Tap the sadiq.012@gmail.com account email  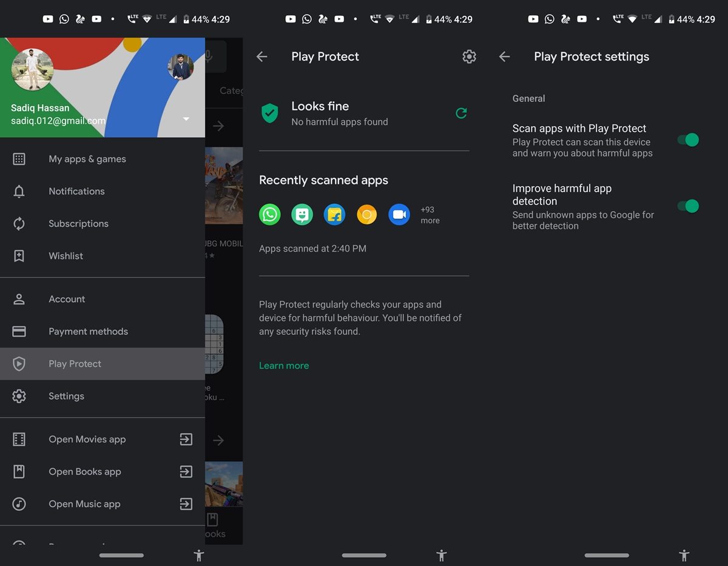[x=58, y=121]
